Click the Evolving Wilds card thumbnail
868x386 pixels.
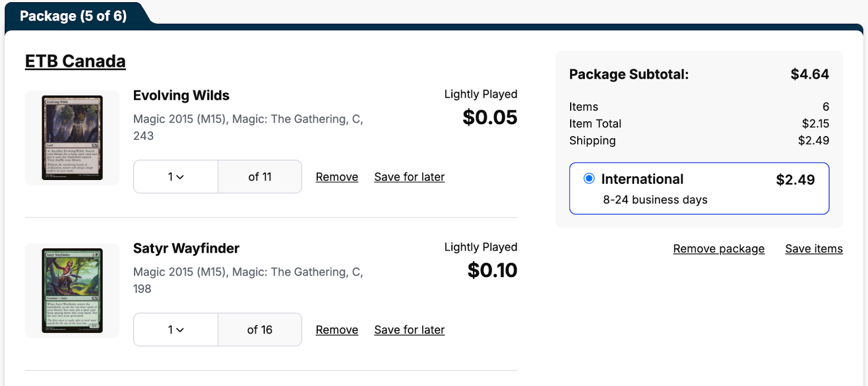[72, 138]
